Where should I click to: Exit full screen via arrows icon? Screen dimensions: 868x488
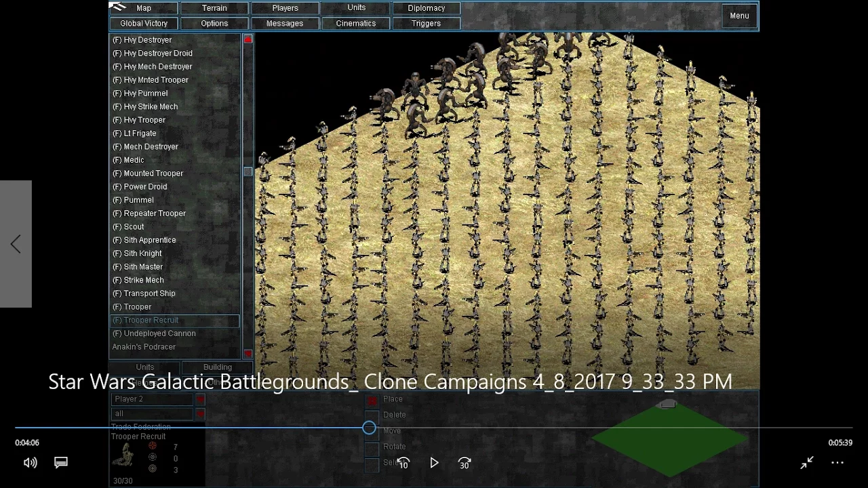(x=807, y=462)
